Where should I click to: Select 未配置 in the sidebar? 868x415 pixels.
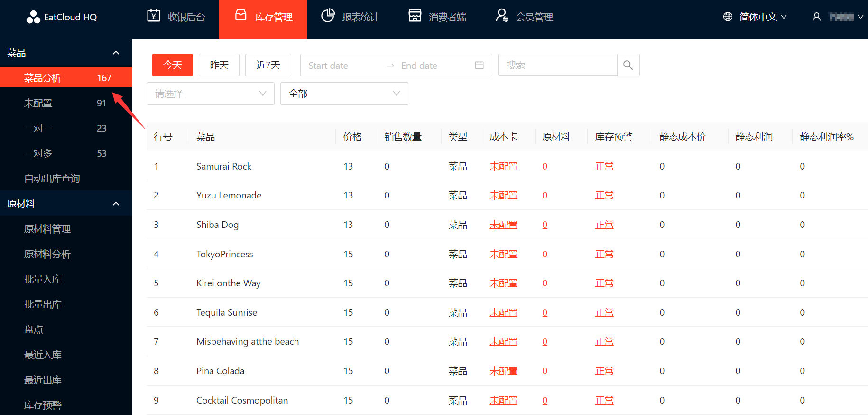[x=66, y=103]
